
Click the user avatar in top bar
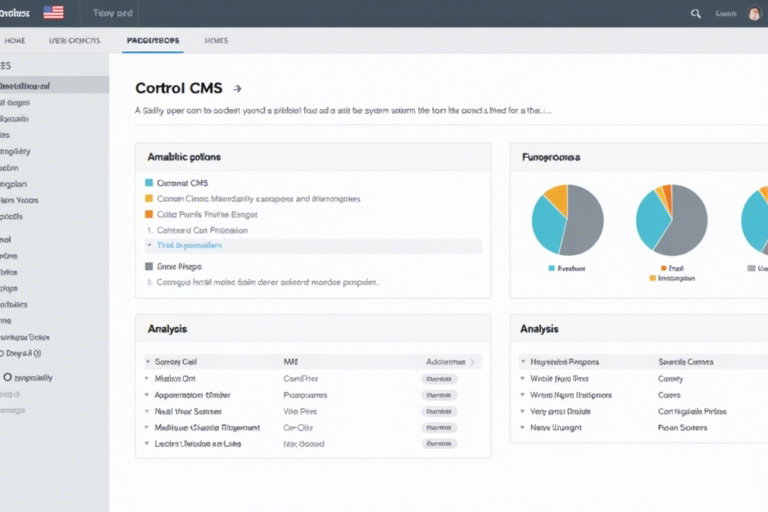pos(754,14)
